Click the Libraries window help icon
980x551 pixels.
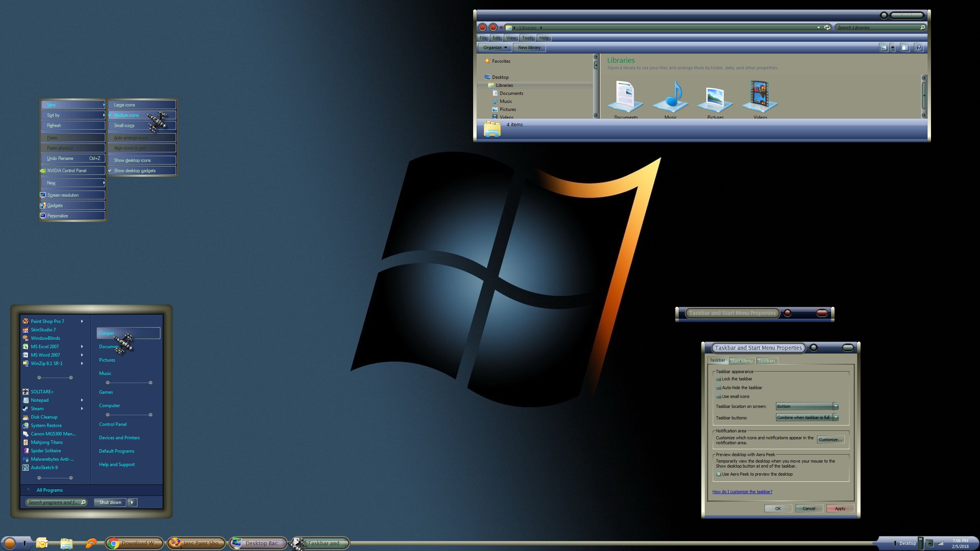(918, 47)
